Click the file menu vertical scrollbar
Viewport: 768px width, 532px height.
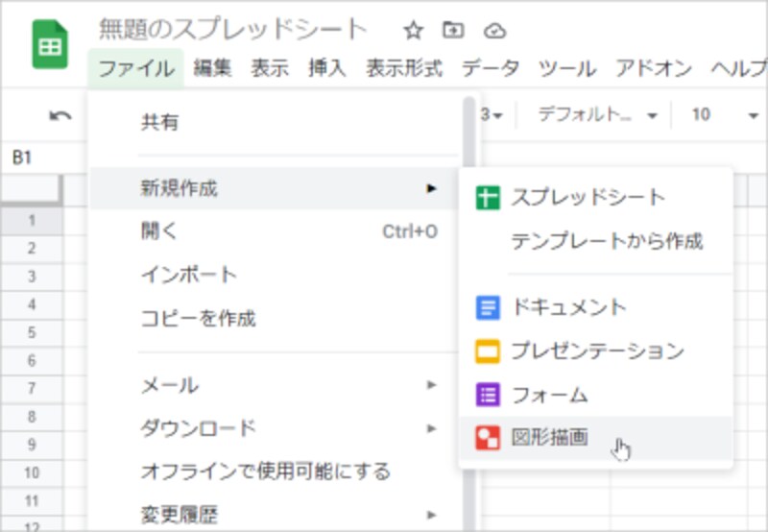pos(469,313)
